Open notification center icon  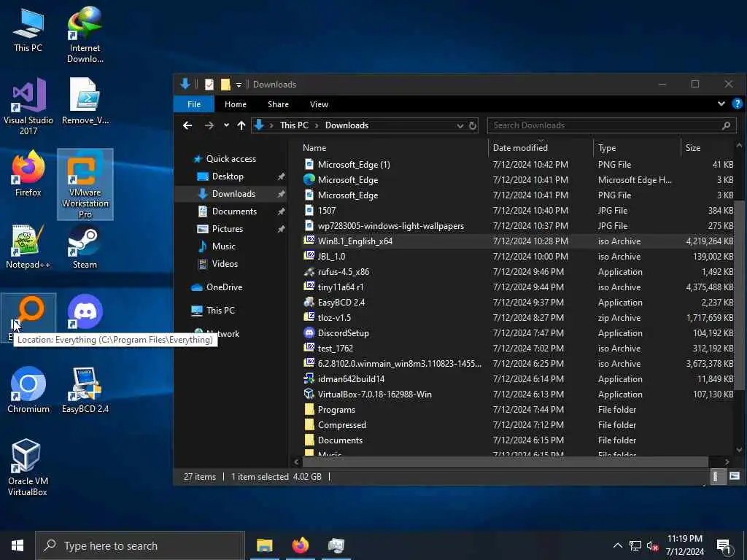point(724,546)
